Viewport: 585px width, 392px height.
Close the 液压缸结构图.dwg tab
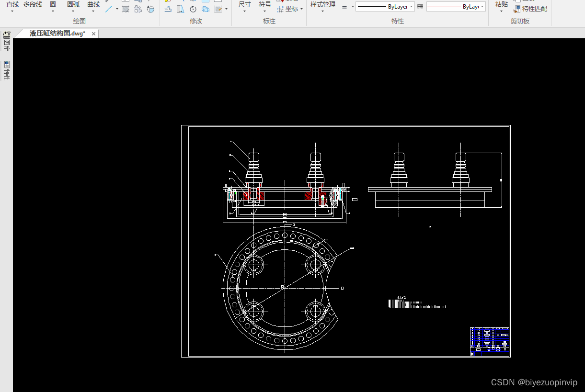point(94,34)
